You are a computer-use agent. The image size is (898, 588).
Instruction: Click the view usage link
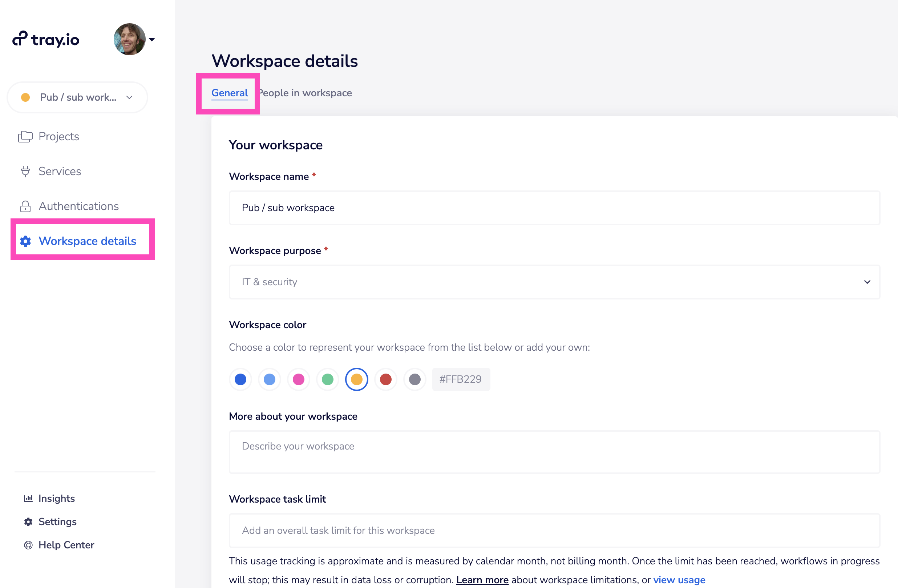[679, 580]
